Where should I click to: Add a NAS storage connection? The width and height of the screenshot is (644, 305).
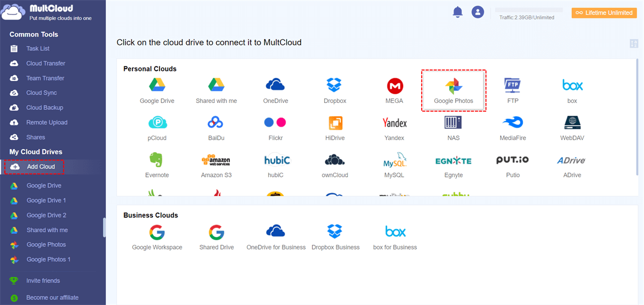click(x=453, y=128)
